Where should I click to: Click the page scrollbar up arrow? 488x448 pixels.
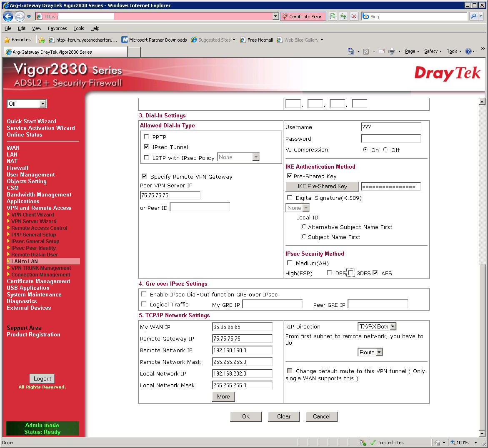[x=482, y=101]
